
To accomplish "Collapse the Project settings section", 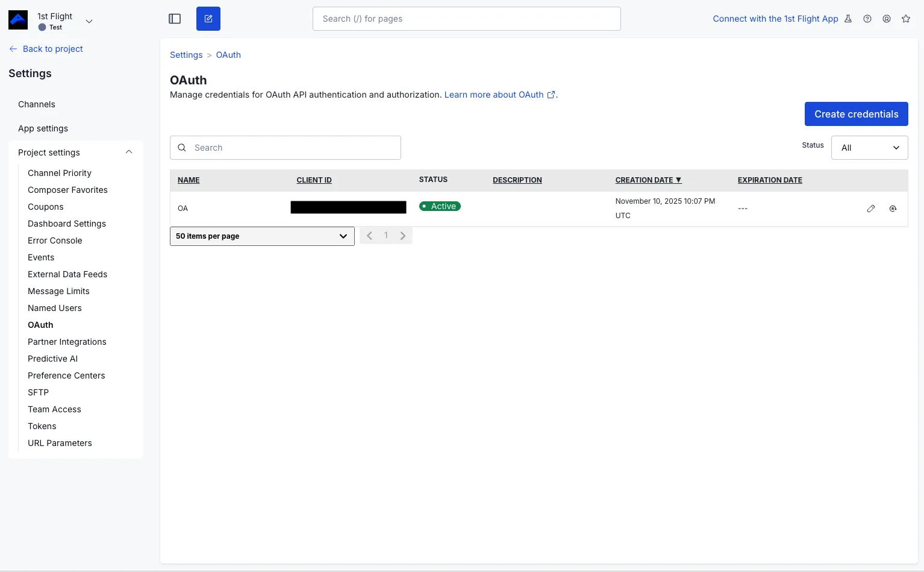I will 128,152.
